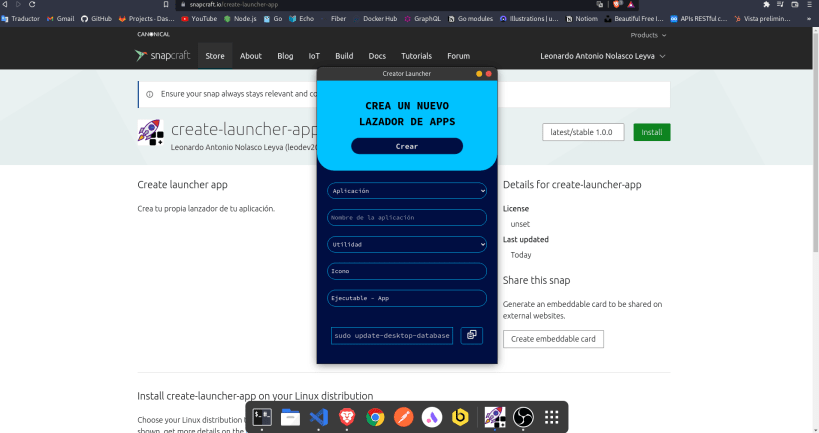The image size is (819, 433).
Task: Open the terminal app in the dock
Action: [x=262, y=417]
